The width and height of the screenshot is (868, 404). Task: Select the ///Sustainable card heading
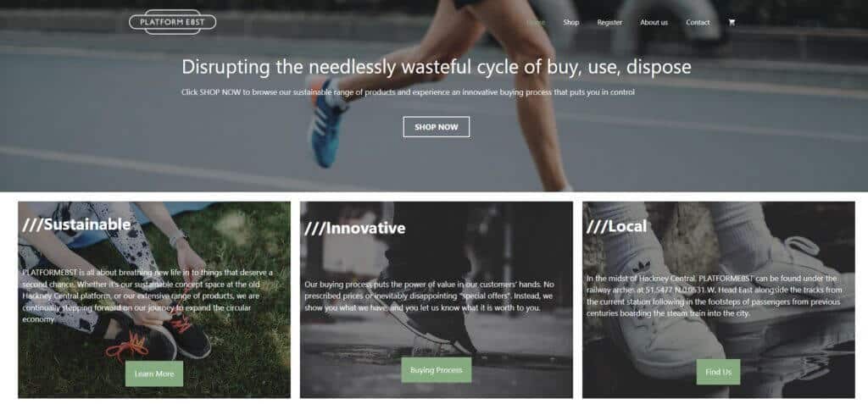click(x=76, y=224)
